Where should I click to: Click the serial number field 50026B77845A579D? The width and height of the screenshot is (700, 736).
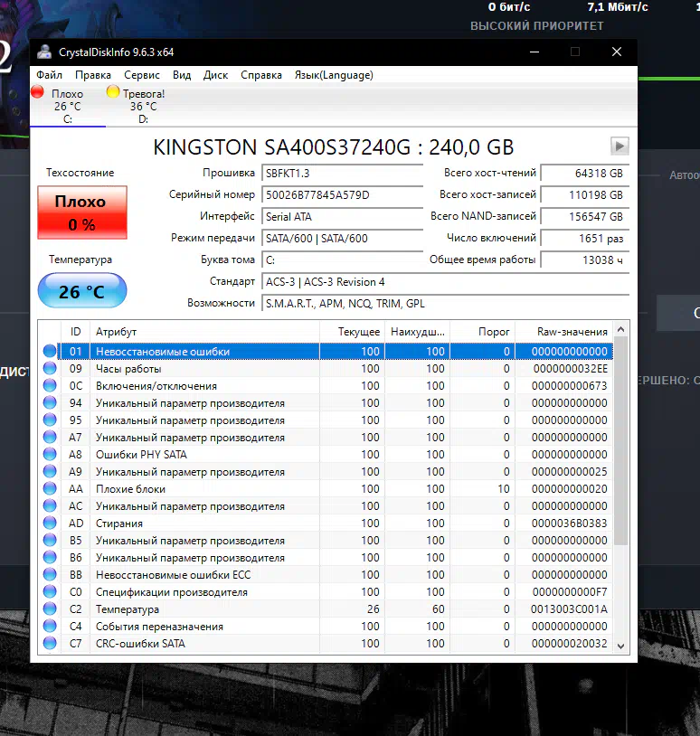(342, 194)
